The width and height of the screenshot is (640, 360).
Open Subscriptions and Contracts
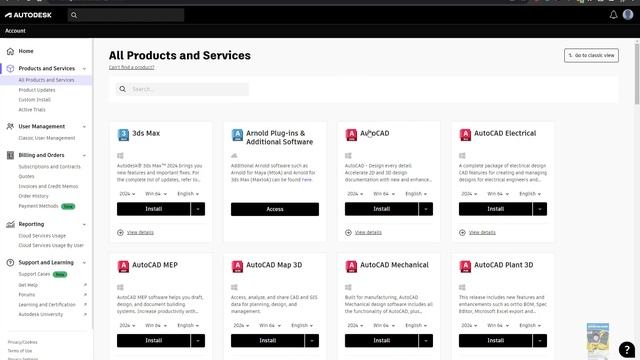tap(49, 167)
